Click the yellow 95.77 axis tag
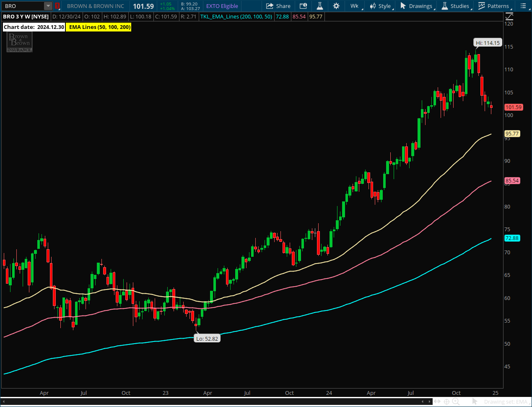Viewport: 532px width, 407px height. click(512, 134)
